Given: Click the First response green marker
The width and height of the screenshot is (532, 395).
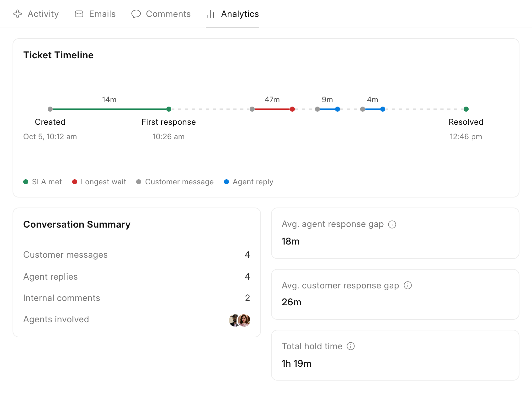Looking at the screenshot, I should coord(169,109).
